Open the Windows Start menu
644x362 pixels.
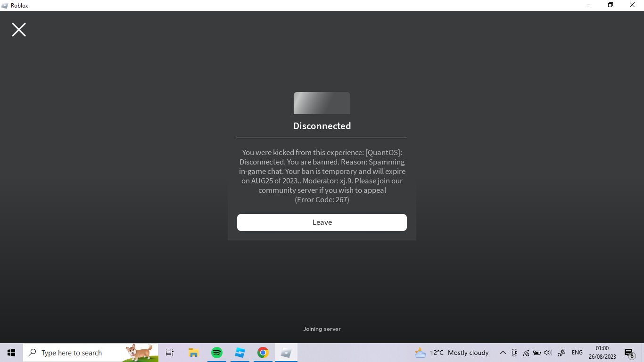coord(11,353)
